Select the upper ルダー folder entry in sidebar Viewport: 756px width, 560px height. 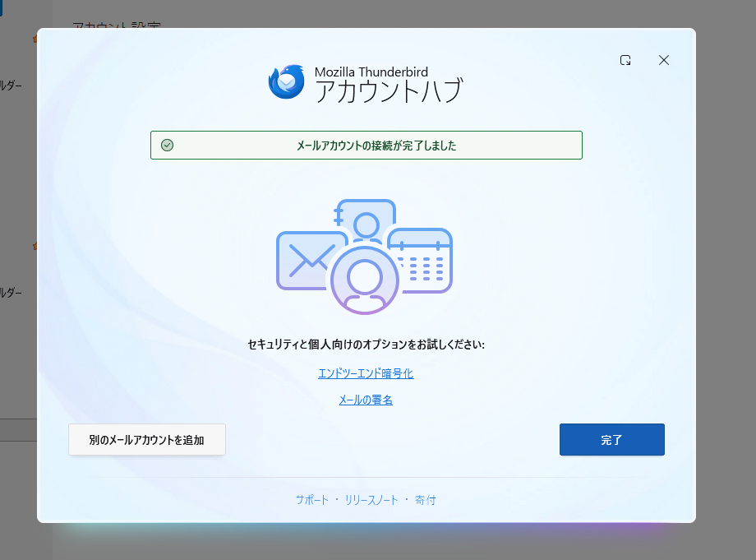(12, 86)
